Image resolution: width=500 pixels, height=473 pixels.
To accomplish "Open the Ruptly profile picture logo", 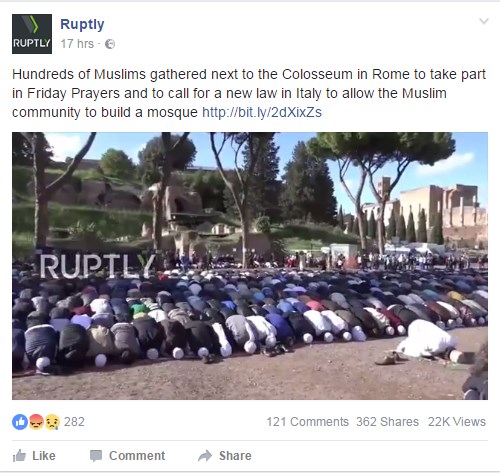I will pyautogui.click(x=32, y=34).
